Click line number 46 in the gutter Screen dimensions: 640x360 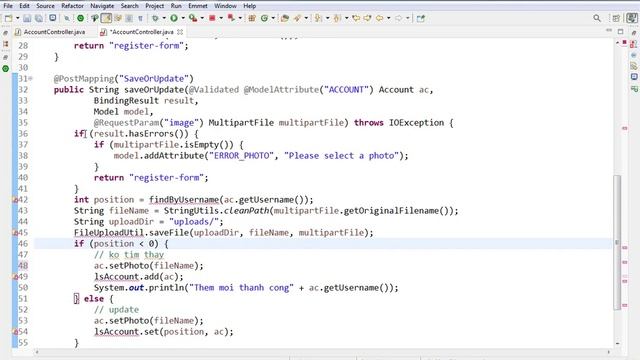(x=23, y=244)
